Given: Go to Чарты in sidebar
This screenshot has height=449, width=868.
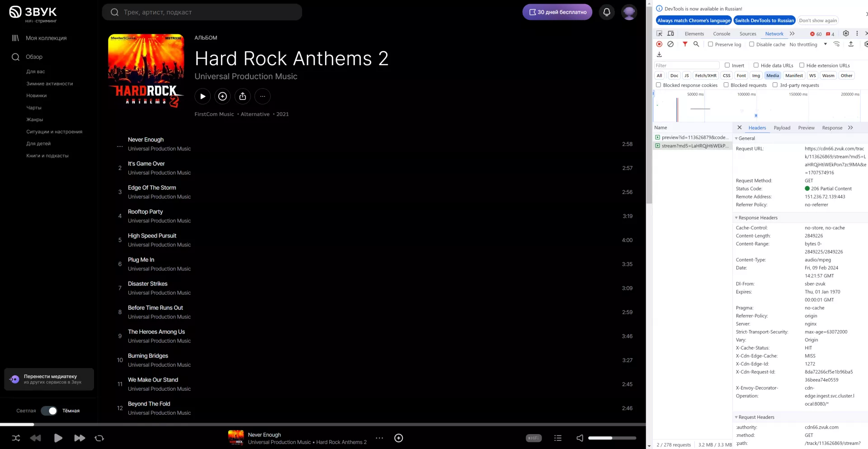Looking at the screenshot, I should (34, 108).
